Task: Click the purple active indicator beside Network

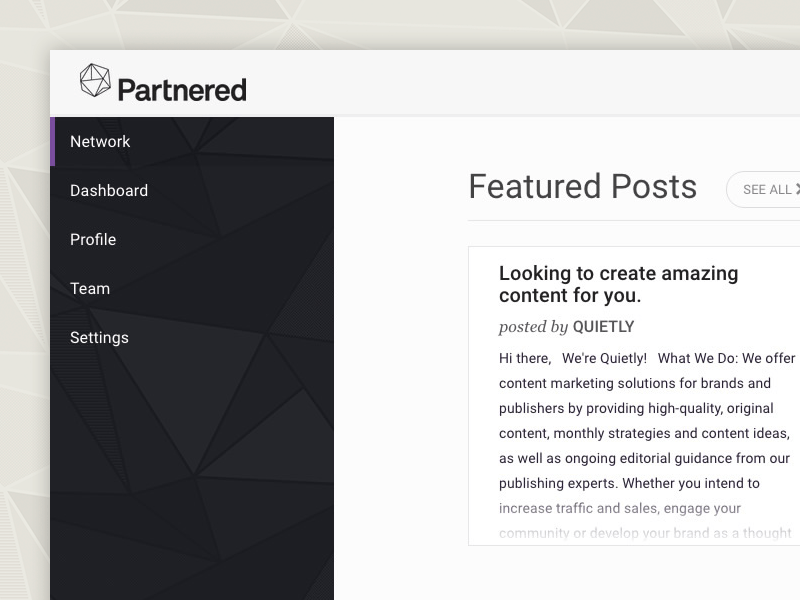Action: (52, 142)
